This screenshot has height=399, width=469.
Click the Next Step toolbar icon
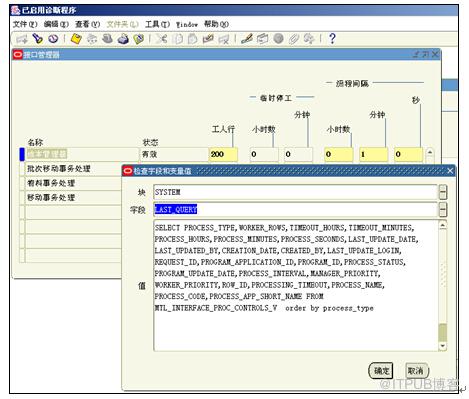pyautogui.click(x=91, y=39)
